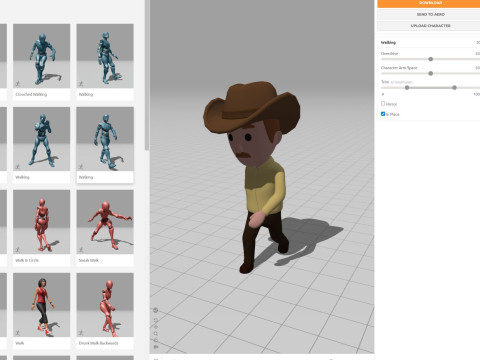480x360 pixels.
Task: Click the orange Download button
Action: click(x=429, y=3)
